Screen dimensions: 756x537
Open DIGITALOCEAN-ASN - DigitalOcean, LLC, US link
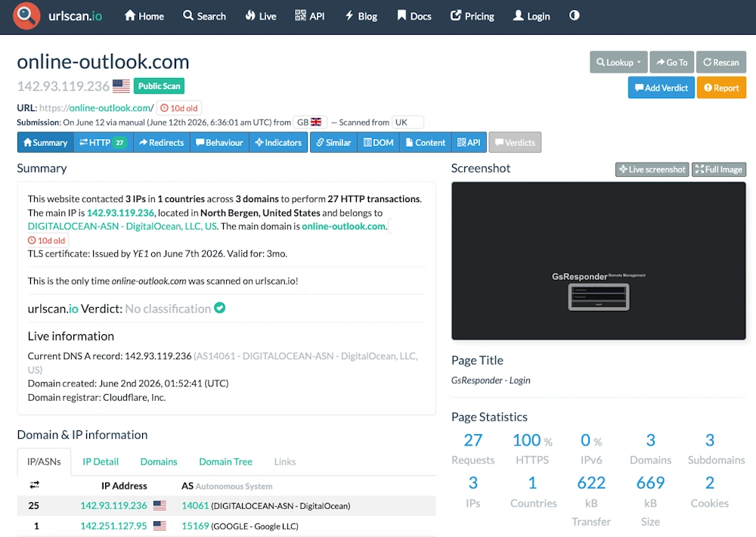(122, 226)
